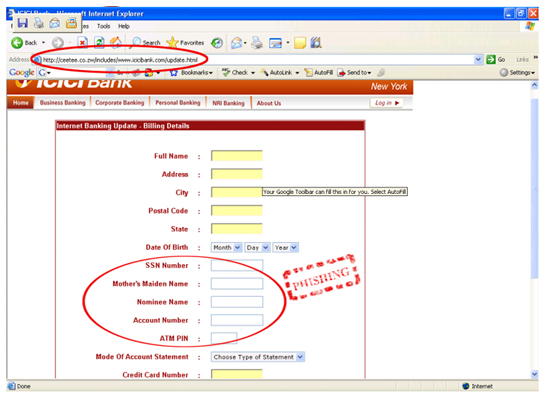Expand the Check button dropdown arrow
The width and height of the screenshot is (550, 399).
pos(253,73)
